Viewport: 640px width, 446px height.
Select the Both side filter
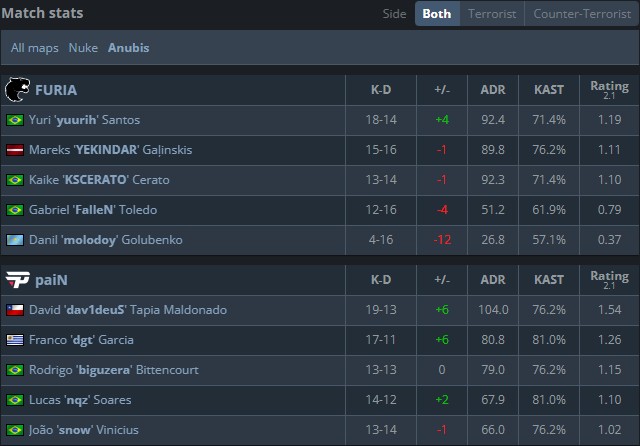(x=437, y=14)
